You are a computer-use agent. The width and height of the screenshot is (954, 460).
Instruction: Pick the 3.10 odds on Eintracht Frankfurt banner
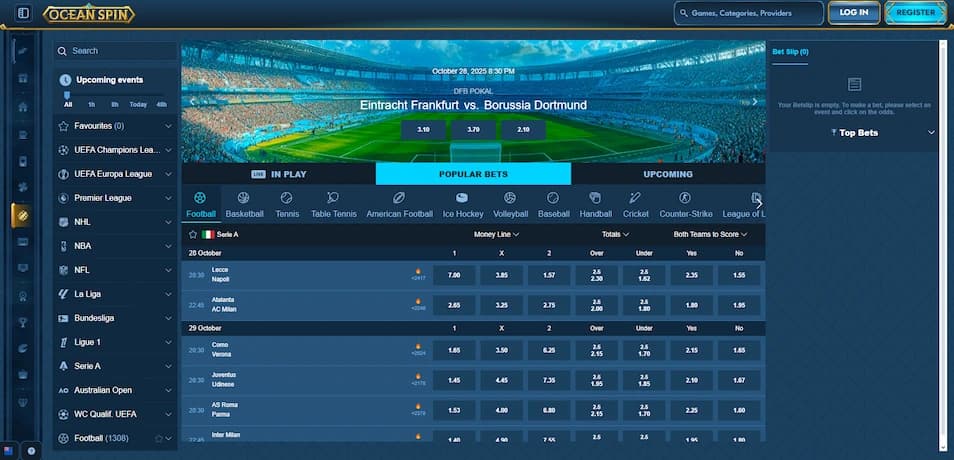tap(423, 130)
